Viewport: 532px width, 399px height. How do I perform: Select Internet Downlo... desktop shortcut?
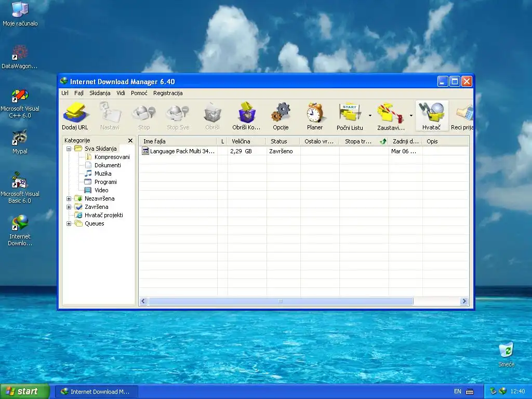click(20, 230)
